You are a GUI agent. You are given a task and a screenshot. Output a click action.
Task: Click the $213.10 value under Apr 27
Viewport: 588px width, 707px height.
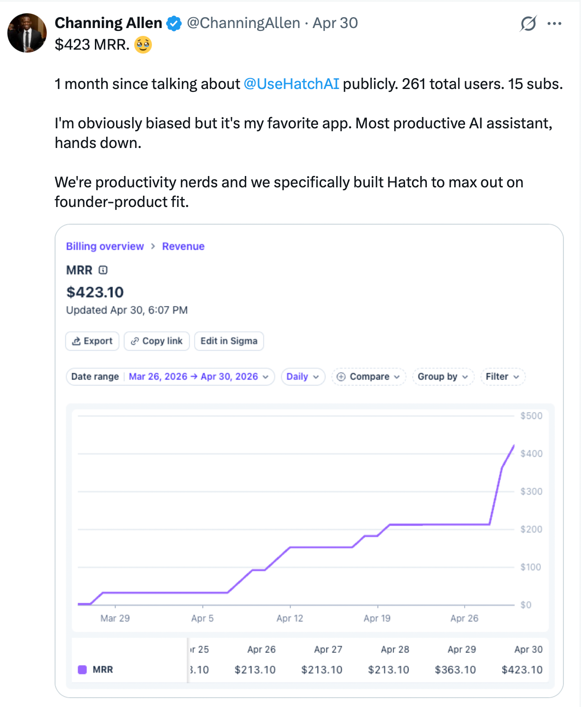(322, 670)
